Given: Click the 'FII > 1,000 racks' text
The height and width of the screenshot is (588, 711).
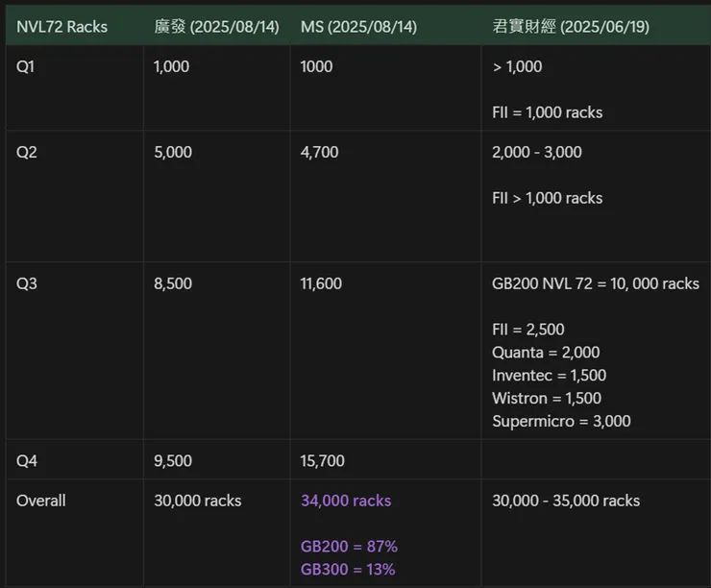Looking at the screenshot, I should (x=548, y=198).
